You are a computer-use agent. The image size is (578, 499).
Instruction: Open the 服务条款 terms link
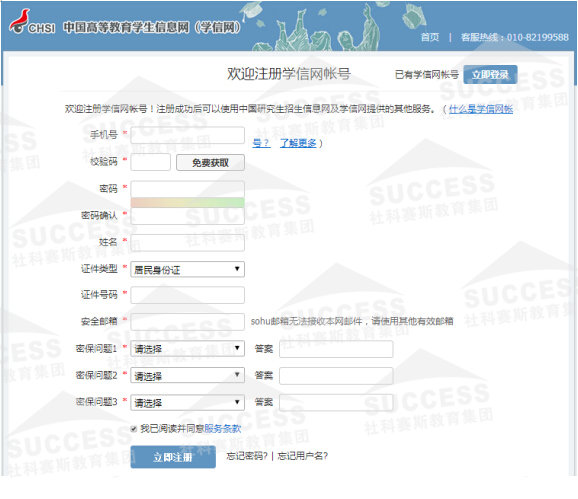click(223, 428)
